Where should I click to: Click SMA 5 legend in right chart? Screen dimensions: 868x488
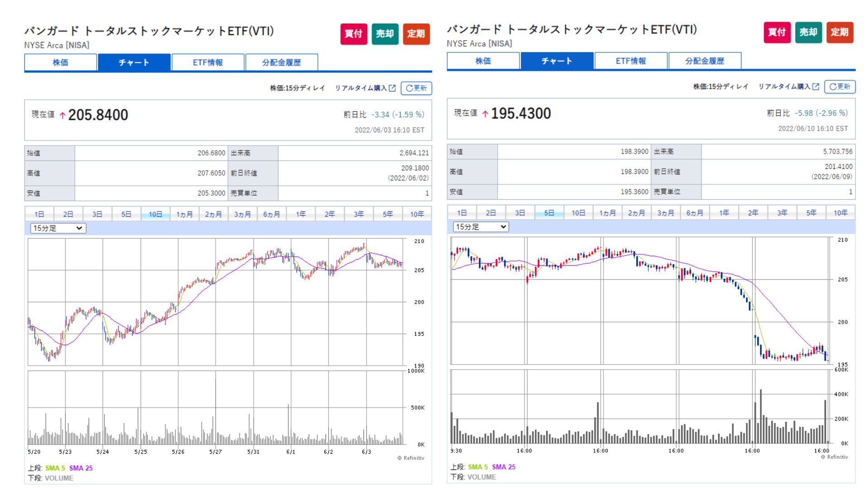[x=478, y=467]
